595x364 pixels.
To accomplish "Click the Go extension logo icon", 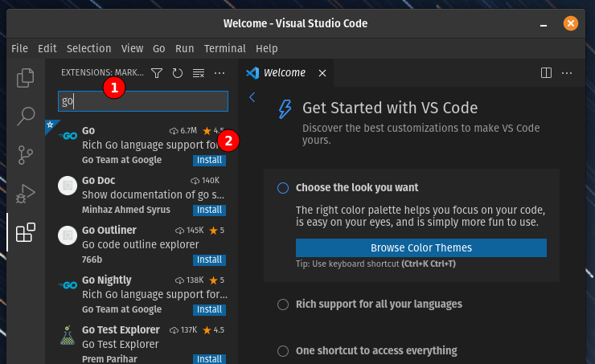I will (68, 136).
